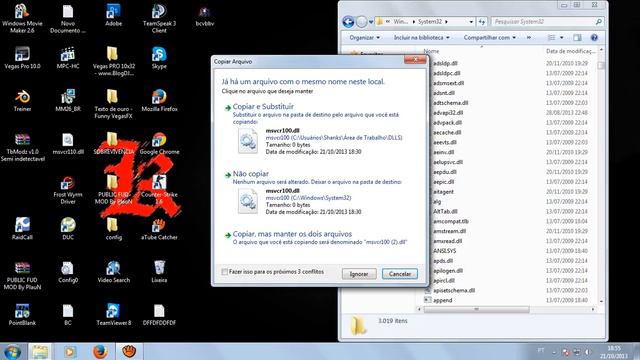The height and width of the screenshot is (360, 640).
Task: Open Windows Movie Maker 2.6 desktop icon
Action: point(22,18)
